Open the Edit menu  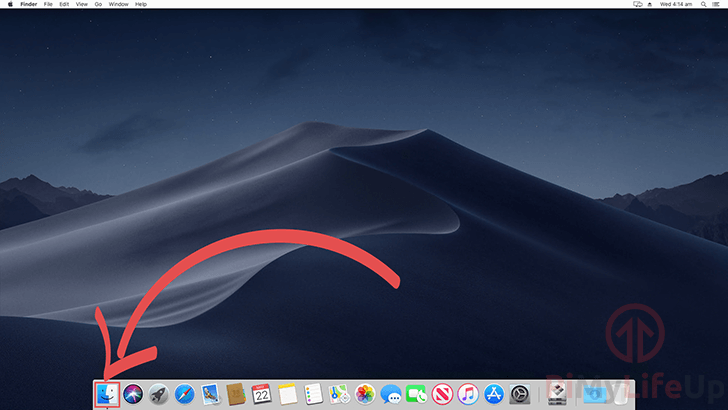pyautogui.click(x=64, y=4)
